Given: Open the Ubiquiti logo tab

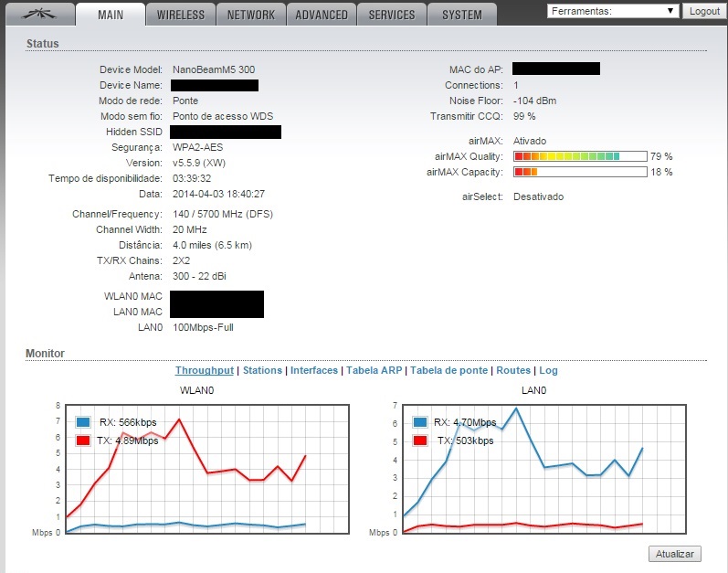Looking at the screenshot, I should pos(40,15).
